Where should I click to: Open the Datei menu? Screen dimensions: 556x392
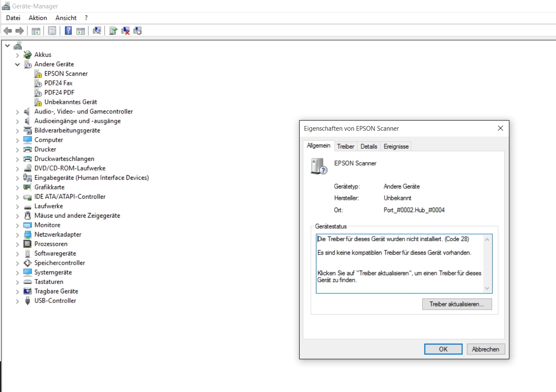click(13, 18)
